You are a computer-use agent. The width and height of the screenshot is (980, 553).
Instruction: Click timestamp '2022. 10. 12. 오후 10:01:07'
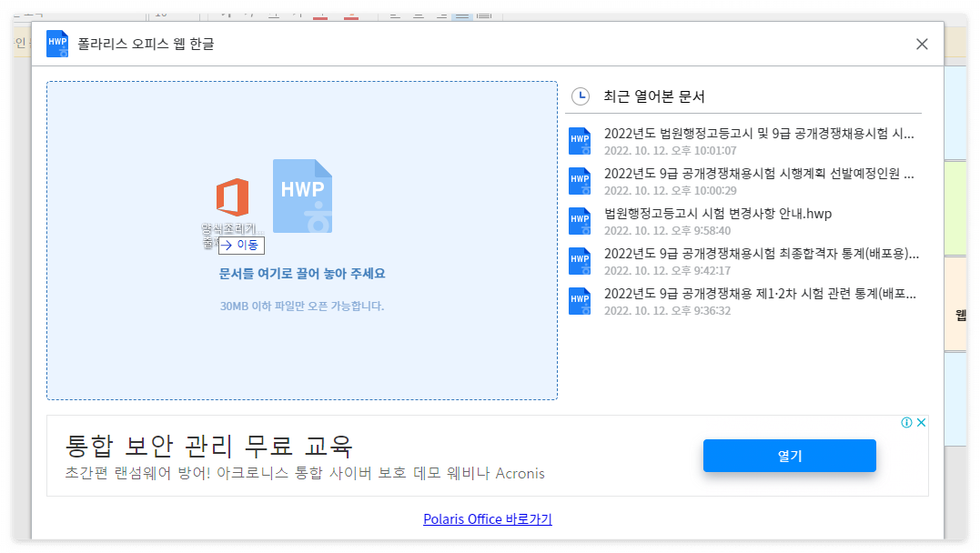[670, 151]
